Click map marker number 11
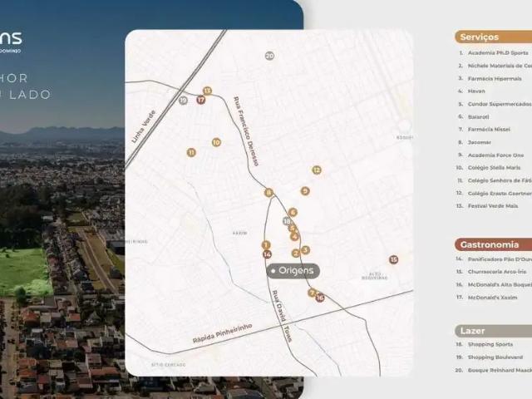Viewport: 532px width, 399px height. (191, 152)
